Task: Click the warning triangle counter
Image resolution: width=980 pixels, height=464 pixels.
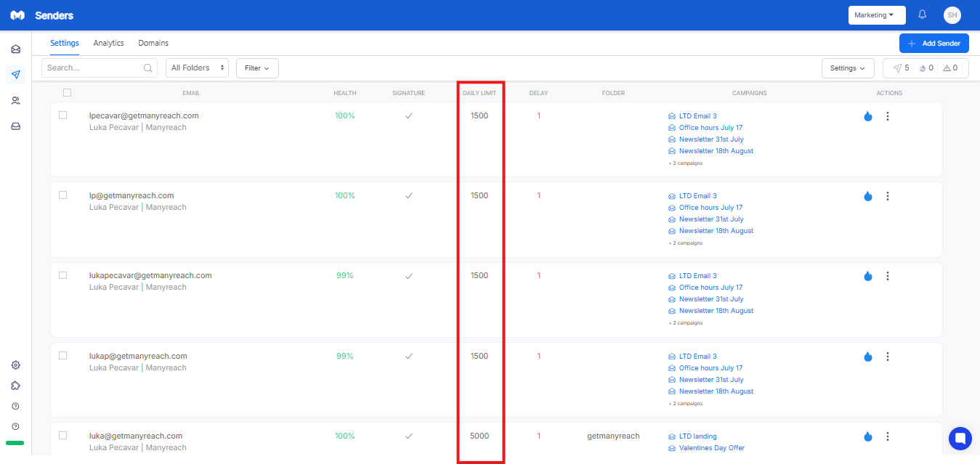Action: click(x=950, y=68)
